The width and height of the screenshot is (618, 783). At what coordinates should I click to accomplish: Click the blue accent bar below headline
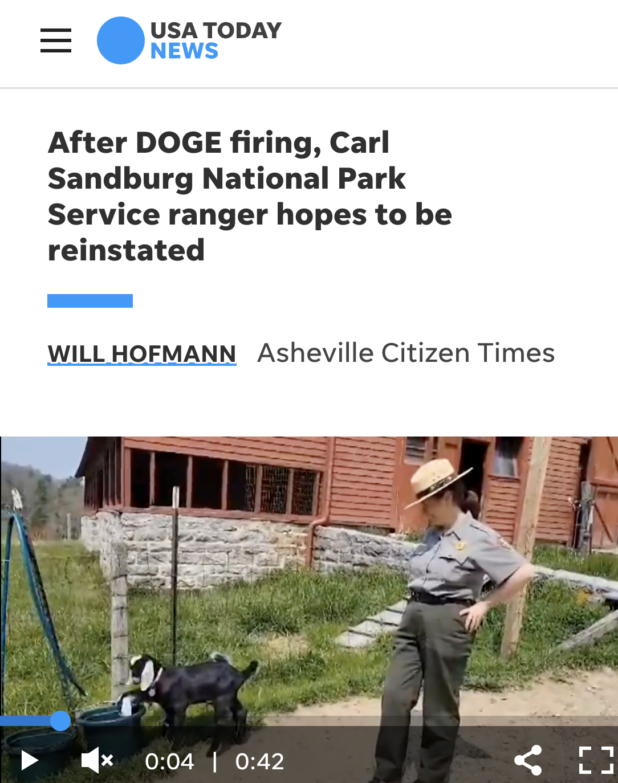tap(90, 301)
